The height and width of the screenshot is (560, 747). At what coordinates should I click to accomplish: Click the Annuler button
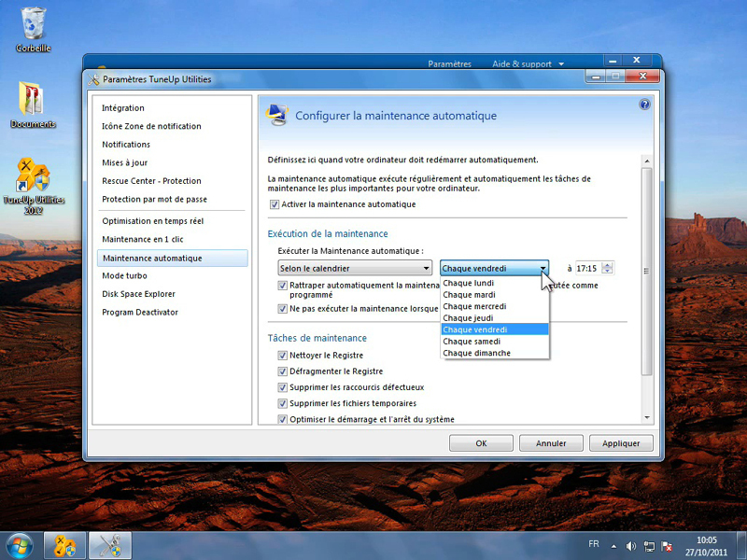point(551,443)
